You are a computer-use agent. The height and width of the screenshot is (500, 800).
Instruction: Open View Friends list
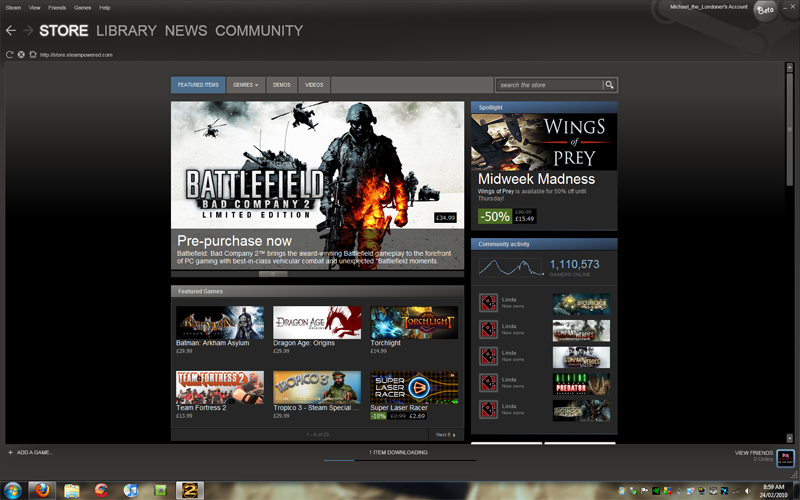[x=755, y=453]
